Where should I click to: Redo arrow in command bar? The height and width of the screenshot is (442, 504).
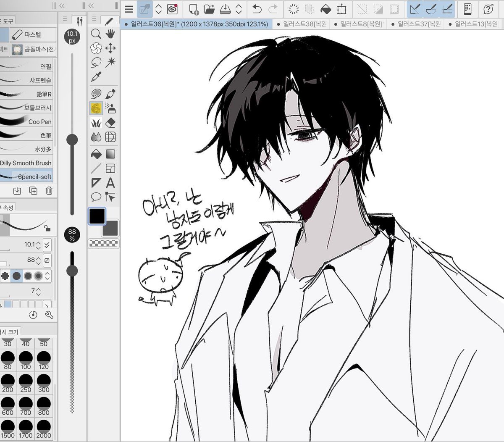(x=273, y=9)
